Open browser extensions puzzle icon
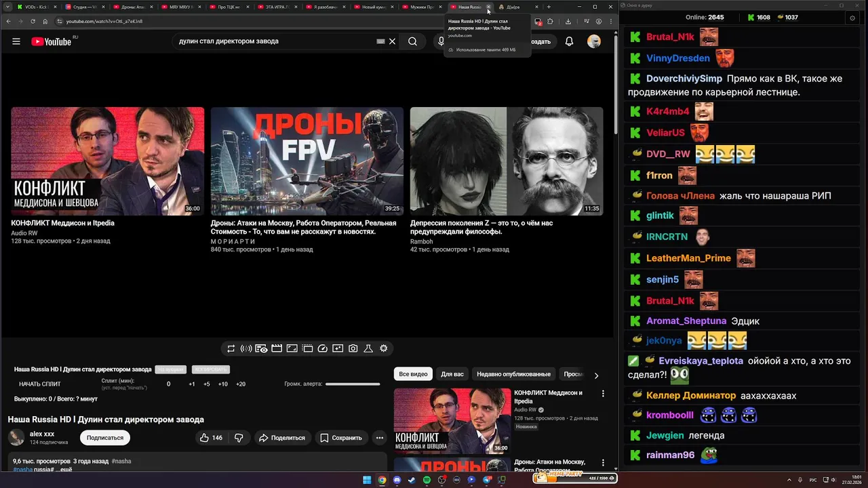 550,21
